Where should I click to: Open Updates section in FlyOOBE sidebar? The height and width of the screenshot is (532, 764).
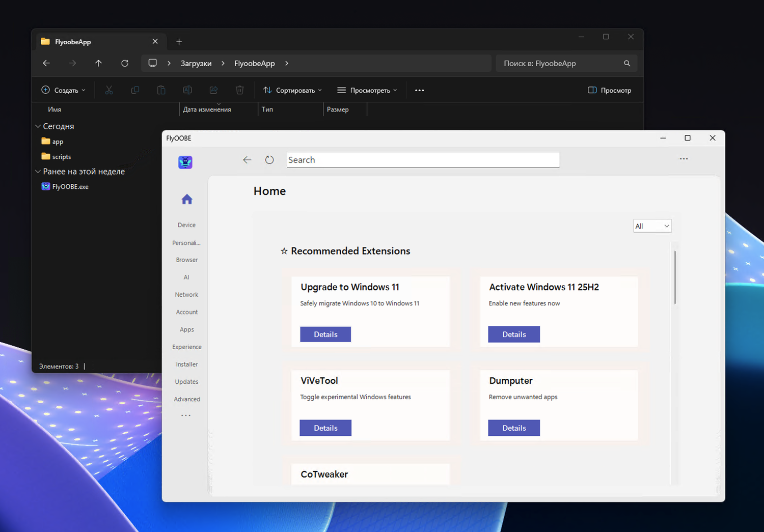(186, 382)
